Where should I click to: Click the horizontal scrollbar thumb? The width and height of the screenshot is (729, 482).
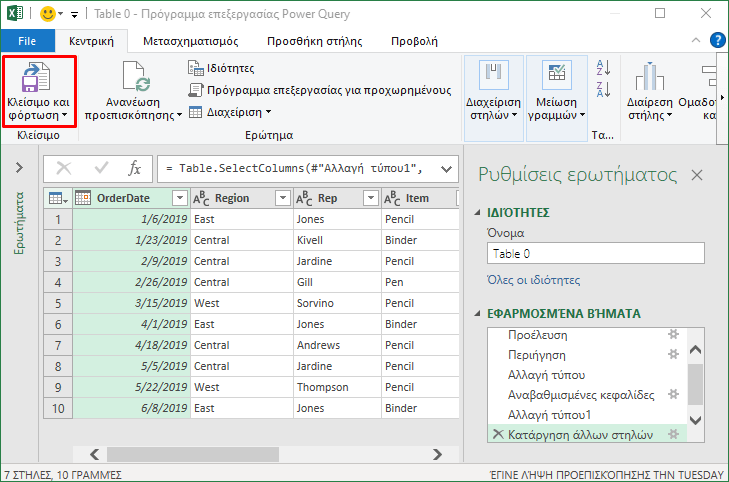[x=193, y=454]
